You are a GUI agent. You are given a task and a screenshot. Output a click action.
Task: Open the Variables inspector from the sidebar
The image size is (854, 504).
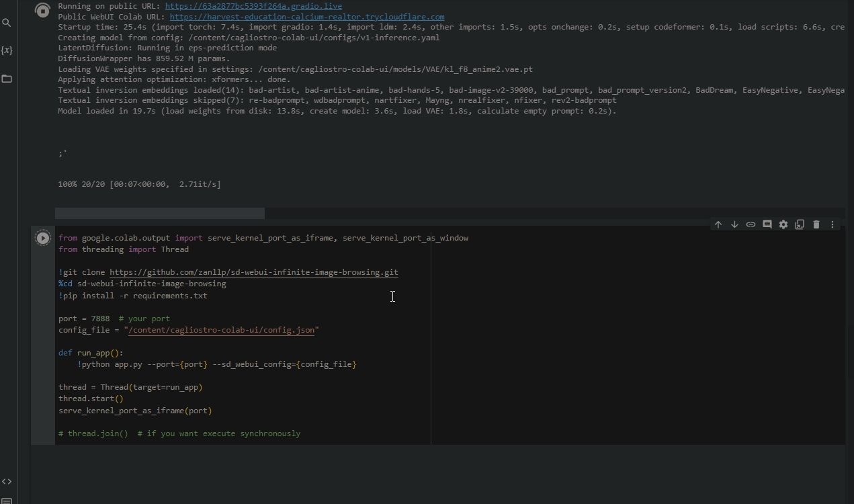[x=7, y=50]
